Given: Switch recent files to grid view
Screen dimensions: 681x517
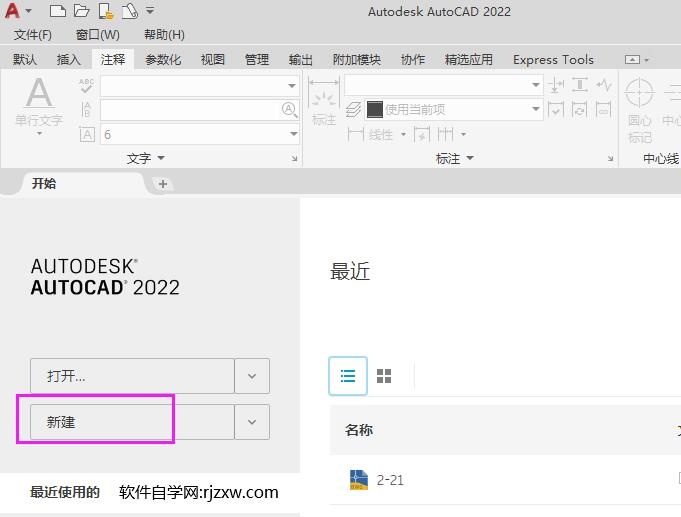Looking at the screenshot, I should click(x=384, y=376).
